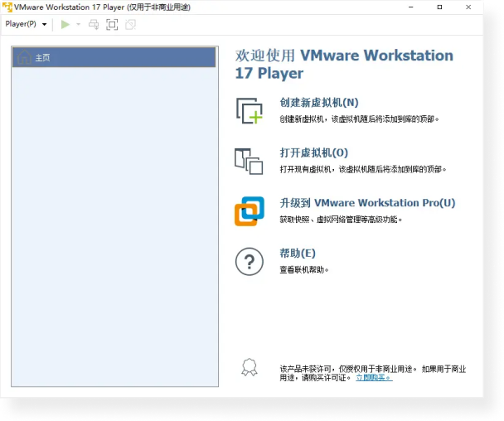This screenshot has height=421, width=504.
Task: Click the VMware app icon in title bar
Action: point(7,7)
